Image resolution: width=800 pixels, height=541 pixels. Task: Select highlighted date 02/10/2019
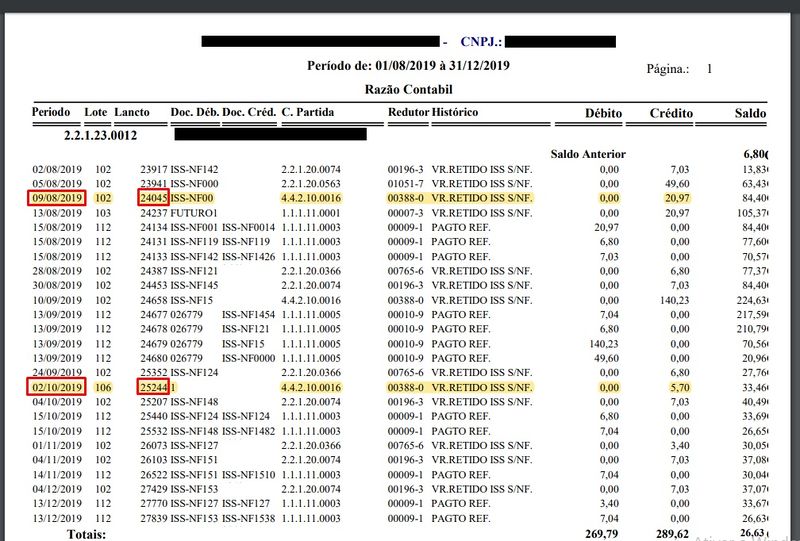pyautogui.click(x=57, y=387)
